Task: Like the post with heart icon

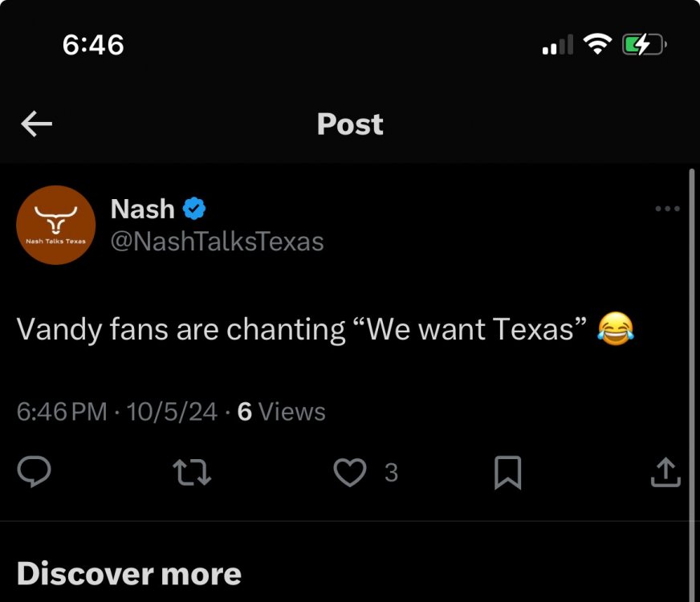Action: [349, 473]
